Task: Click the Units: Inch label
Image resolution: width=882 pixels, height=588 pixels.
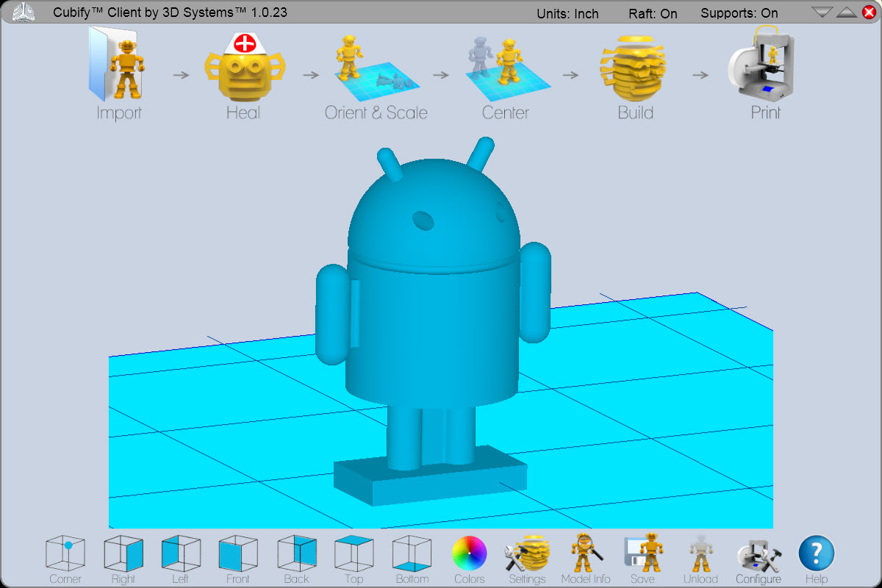Action: [567, 13]
